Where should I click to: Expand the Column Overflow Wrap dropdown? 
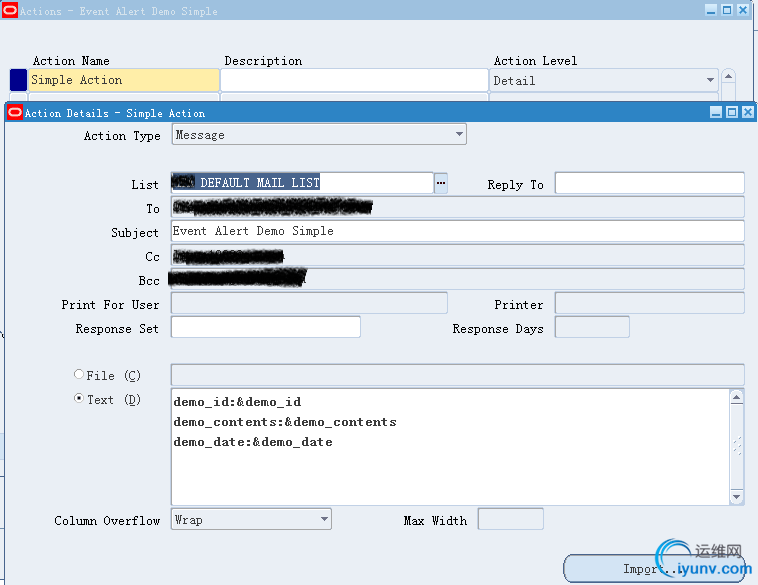[x=324, y=519]
